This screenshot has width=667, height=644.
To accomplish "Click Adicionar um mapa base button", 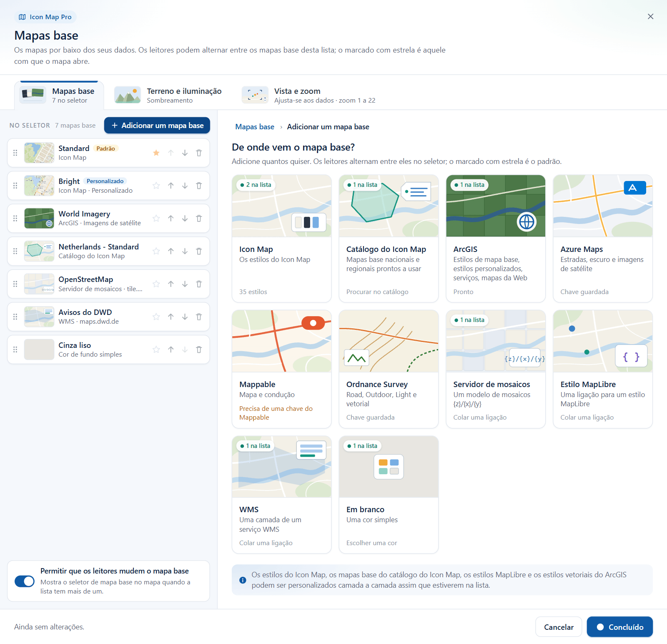I will point(157,126).
